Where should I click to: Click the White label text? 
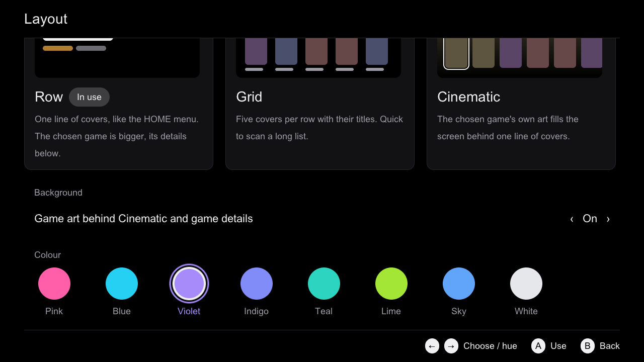526,311
